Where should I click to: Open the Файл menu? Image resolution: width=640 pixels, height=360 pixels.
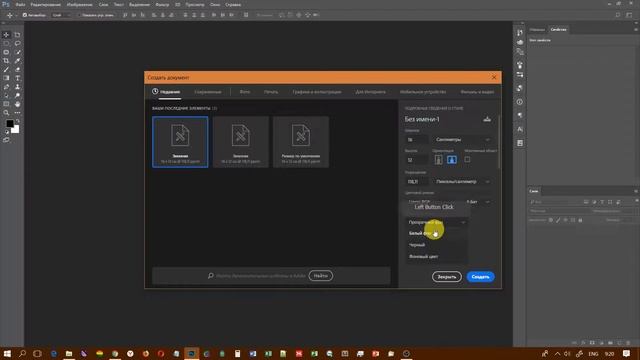click(20, 4)
